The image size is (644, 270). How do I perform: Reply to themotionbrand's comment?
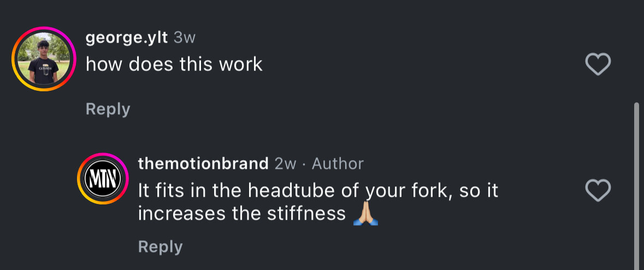click(160, 246)
